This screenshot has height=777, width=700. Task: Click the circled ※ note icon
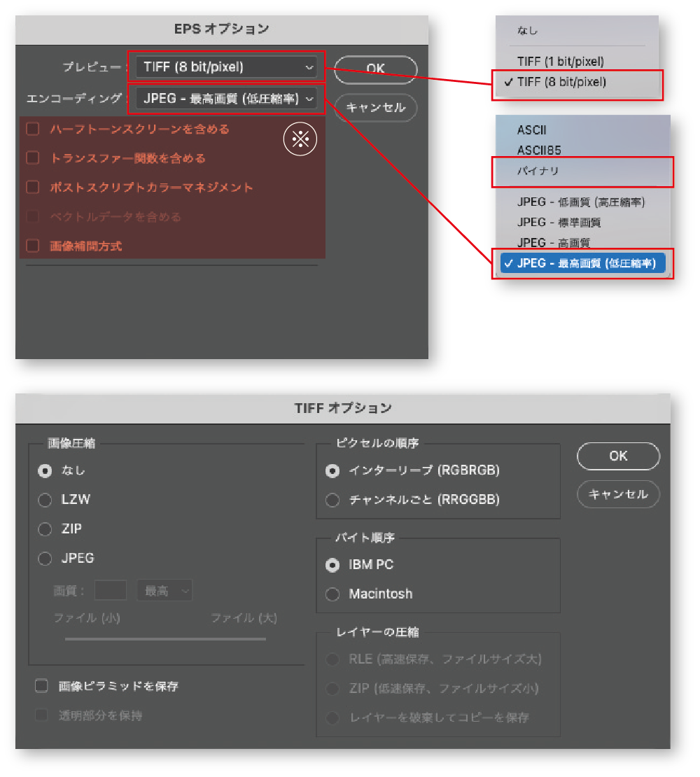pyautogui.click(x=300, y=139)
